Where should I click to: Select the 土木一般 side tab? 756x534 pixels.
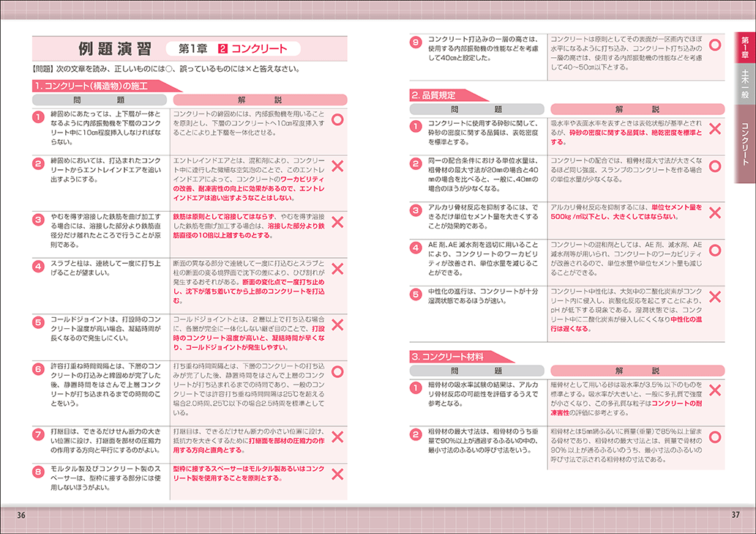745,84
